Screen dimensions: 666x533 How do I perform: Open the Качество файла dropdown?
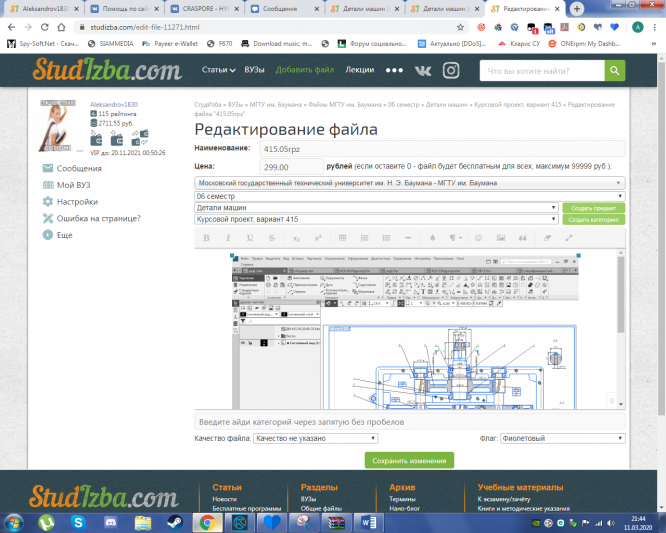point(316,438)
